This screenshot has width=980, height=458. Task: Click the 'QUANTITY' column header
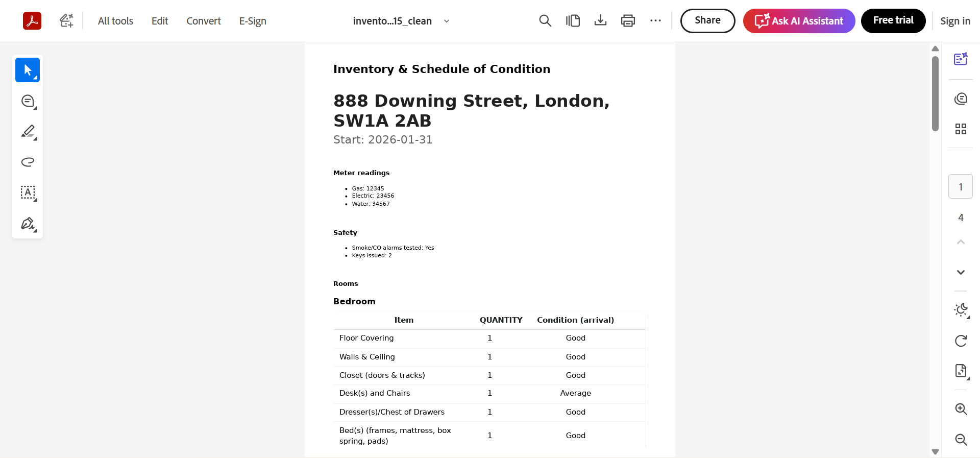tap(501, 320)
